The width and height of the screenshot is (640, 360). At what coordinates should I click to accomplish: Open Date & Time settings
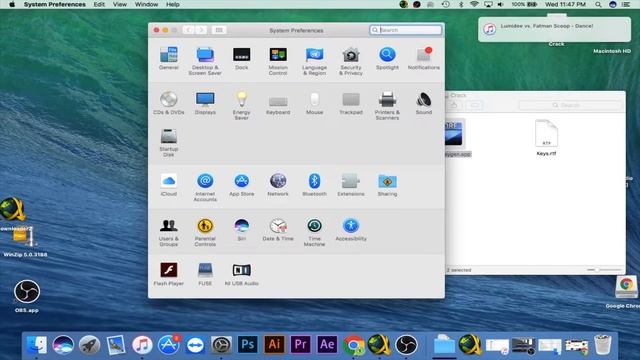coord(278,230)
